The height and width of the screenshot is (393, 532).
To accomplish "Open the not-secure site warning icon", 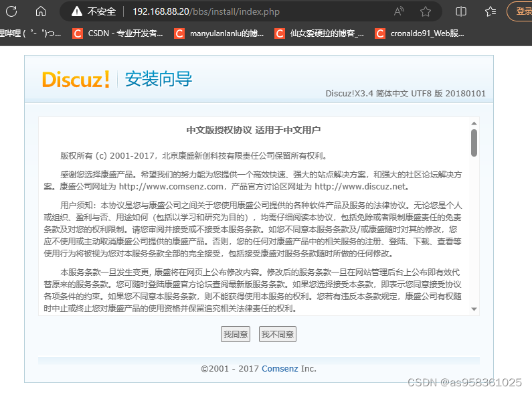I will (77, 11).
